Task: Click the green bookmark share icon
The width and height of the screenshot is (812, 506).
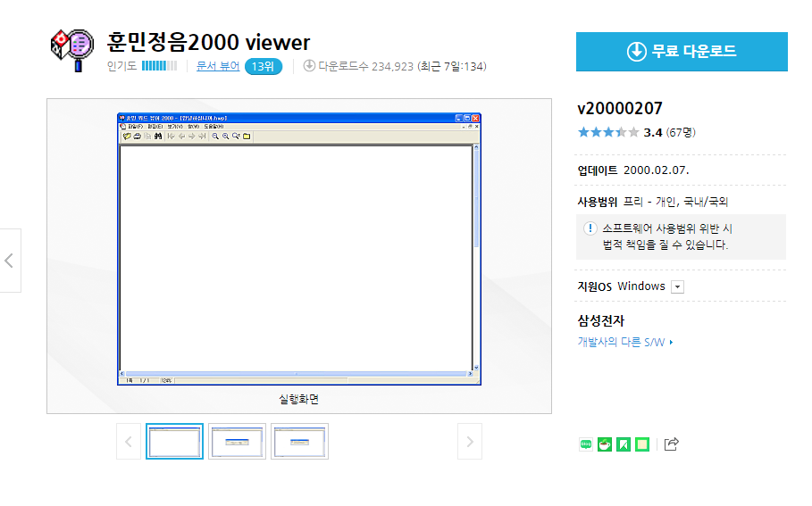Action: [624, 444]
